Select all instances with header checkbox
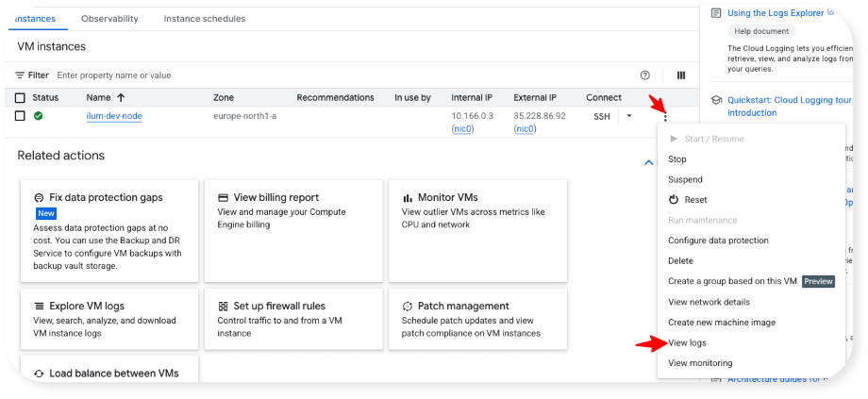Image resolution: width=868 pixels, height=399 pixels. tap(20, 98)
